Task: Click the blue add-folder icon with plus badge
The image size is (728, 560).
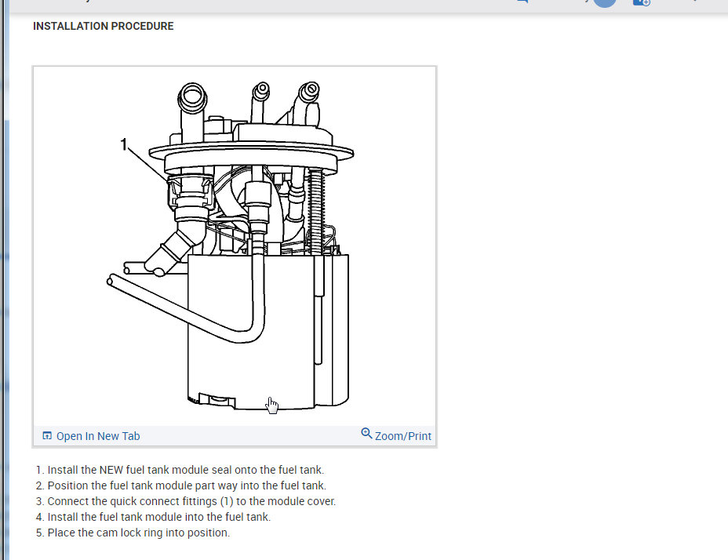Action: pyautogui.click(x=641, y=2)
